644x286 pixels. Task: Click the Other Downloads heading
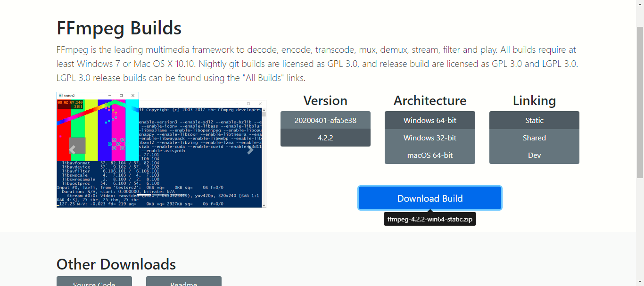pos(116,264)
